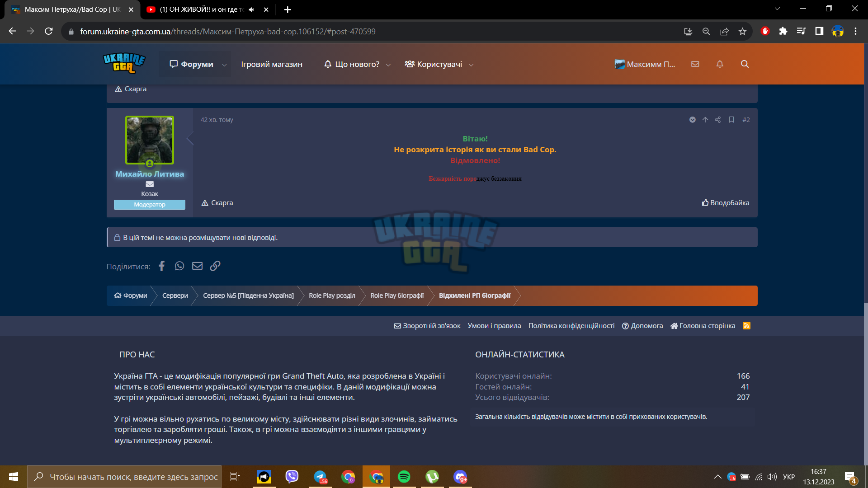Open the Користувачі navigation item

[x=434, y=64]
